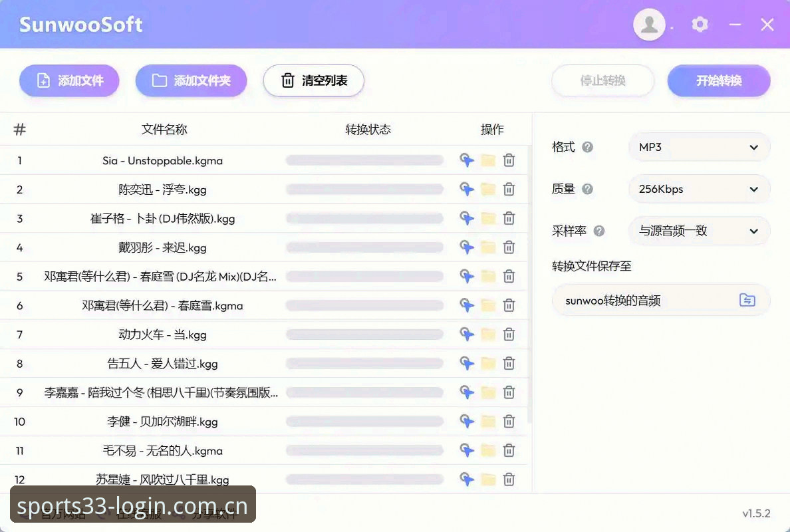
Task: Click convert icon for 崔子格 - 卜卦 row
Action: pos(467,218)
